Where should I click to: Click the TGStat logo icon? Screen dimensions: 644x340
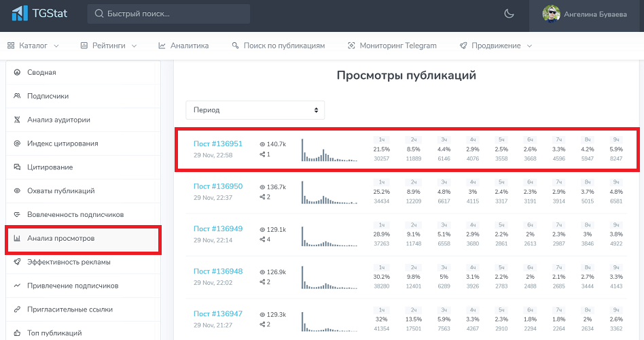click(x=19, y=14)
